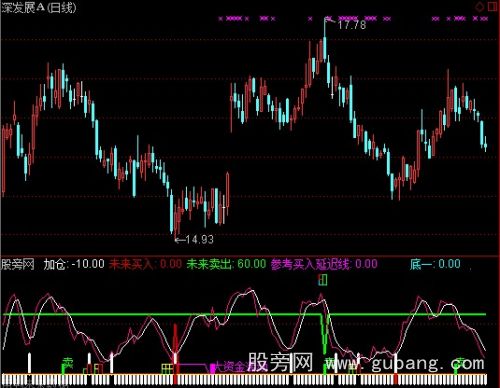Click the green 未来卖出: 60.00 value
Viewport: 500px width, 388px height.
point(226,264)
